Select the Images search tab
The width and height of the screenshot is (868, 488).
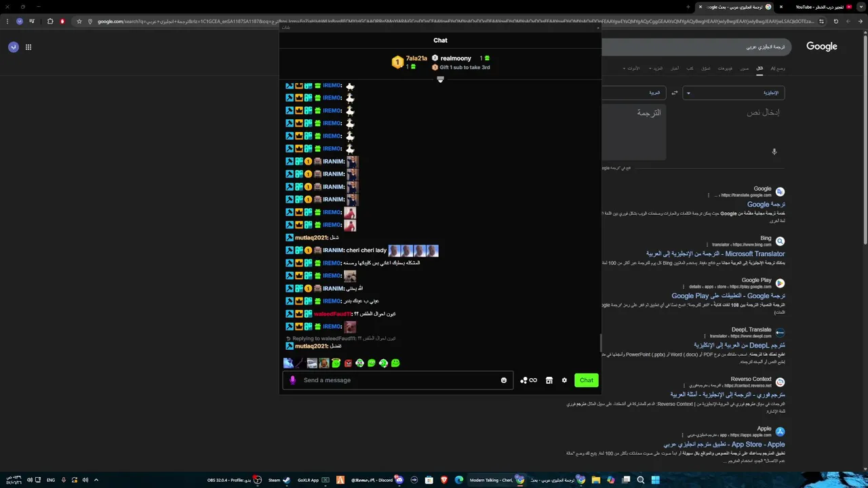[744, 68]
